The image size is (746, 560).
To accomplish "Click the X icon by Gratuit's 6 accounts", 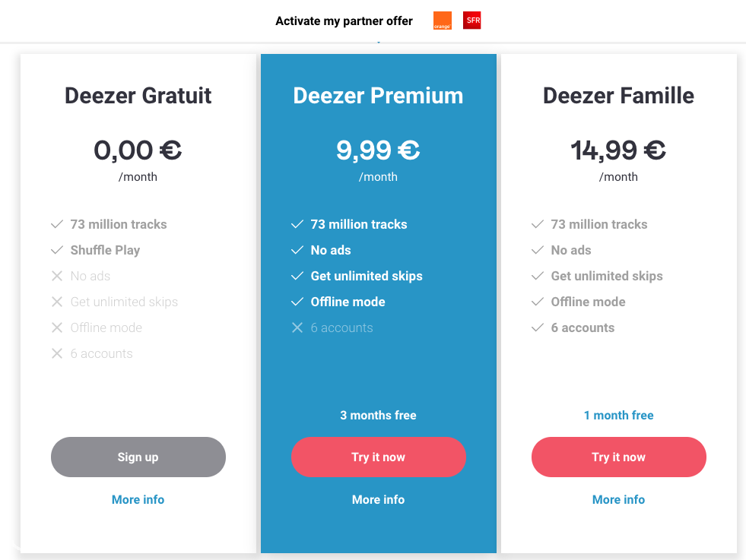I will (57, 353).
